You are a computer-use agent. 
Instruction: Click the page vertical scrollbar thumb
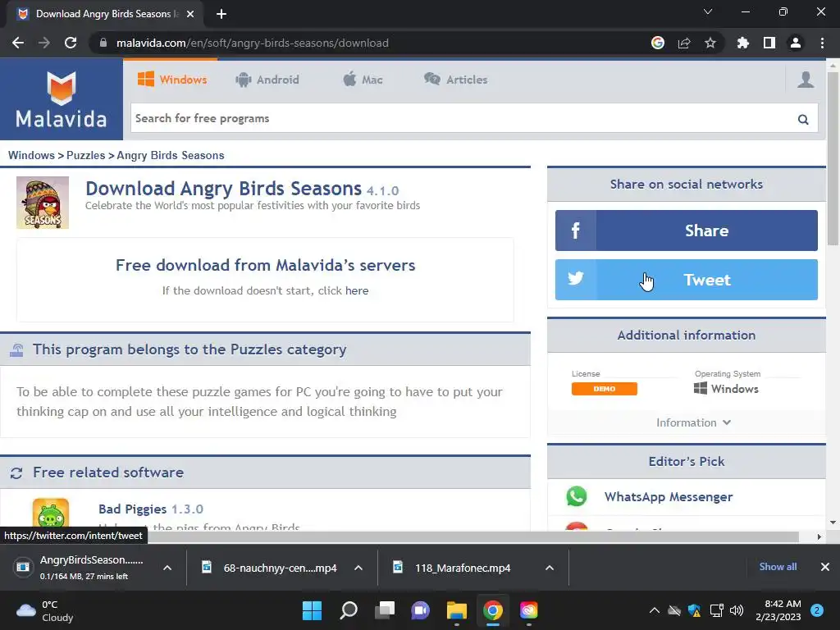coord(833,158)
